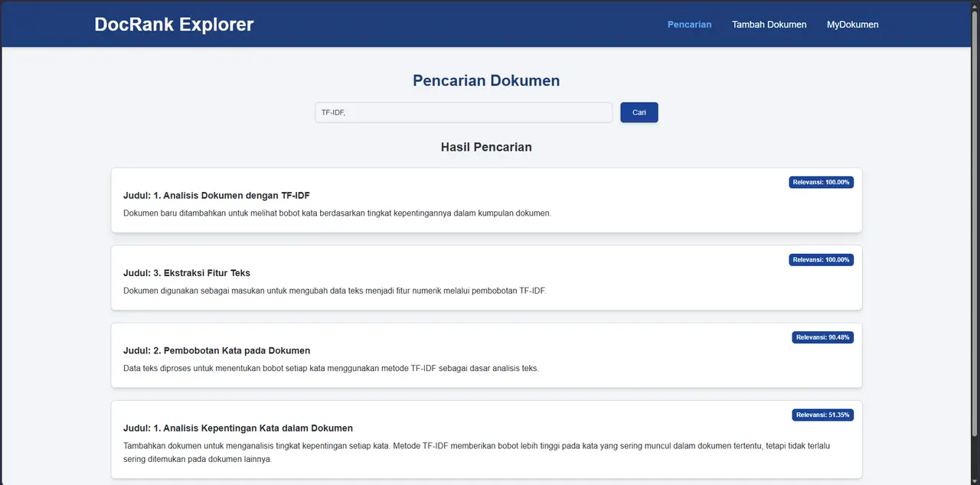
Task: Open the Pencarian navigation link
Action: 689,24
